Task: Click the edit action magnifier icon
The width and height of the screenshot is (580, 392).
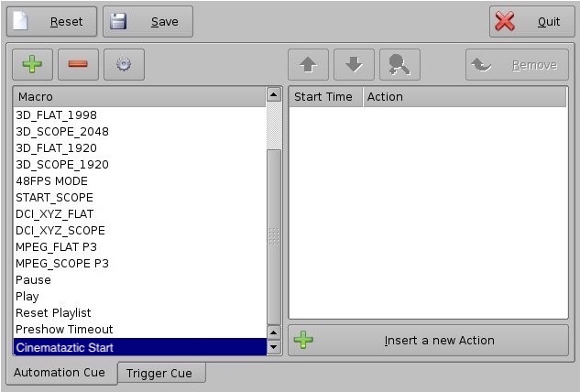Action: (x=399, y=64)
